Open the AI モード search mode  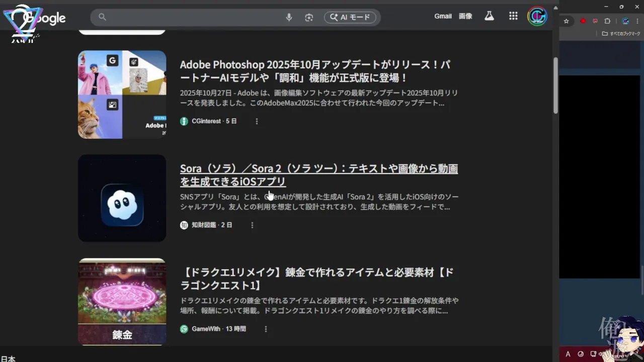(350, 17)
